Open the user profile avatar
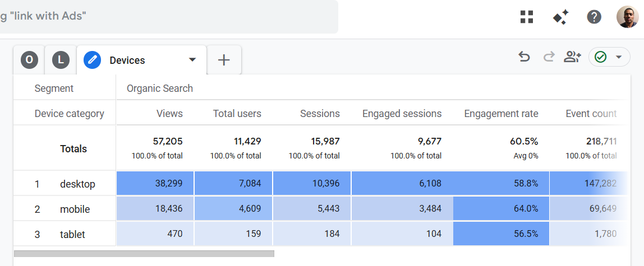644x266 pixels. click(x=627, y=17)
